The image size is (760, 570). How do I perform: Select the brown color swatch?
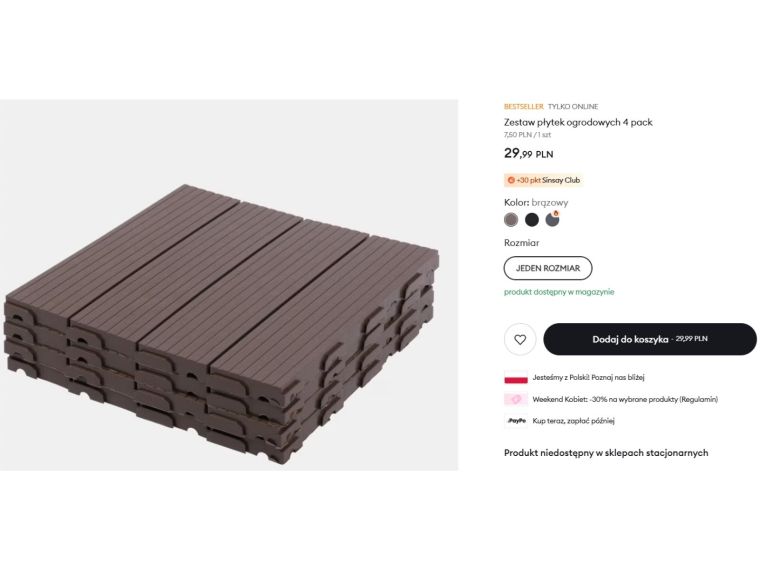click(x=511, y=220)
